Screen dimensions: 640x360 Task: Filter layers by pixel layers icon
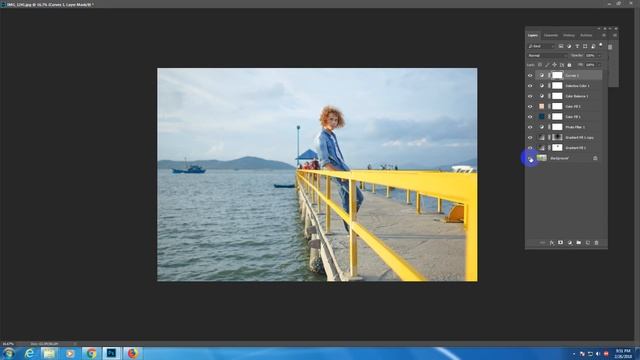(561, 46)
